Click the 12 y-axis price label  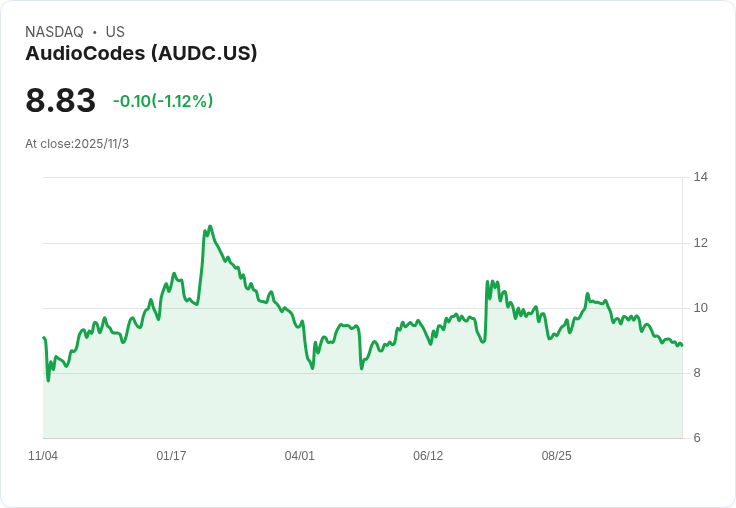tap(700, 243)
